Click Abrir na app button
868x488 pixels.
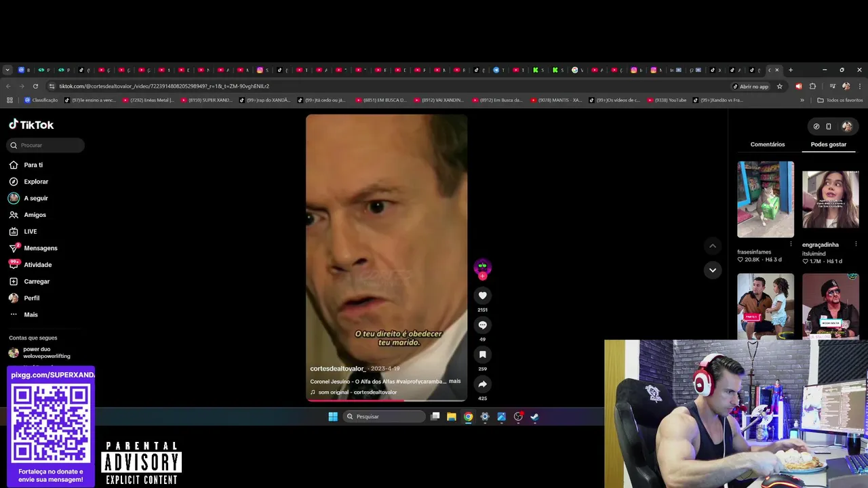click(751, 86)
